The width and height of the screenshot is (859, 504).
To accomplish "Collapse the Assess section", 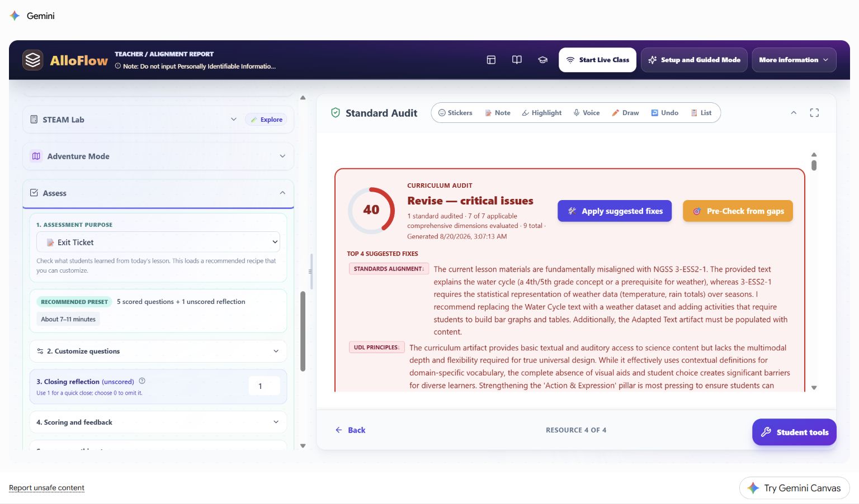I will tap(158, 193).
